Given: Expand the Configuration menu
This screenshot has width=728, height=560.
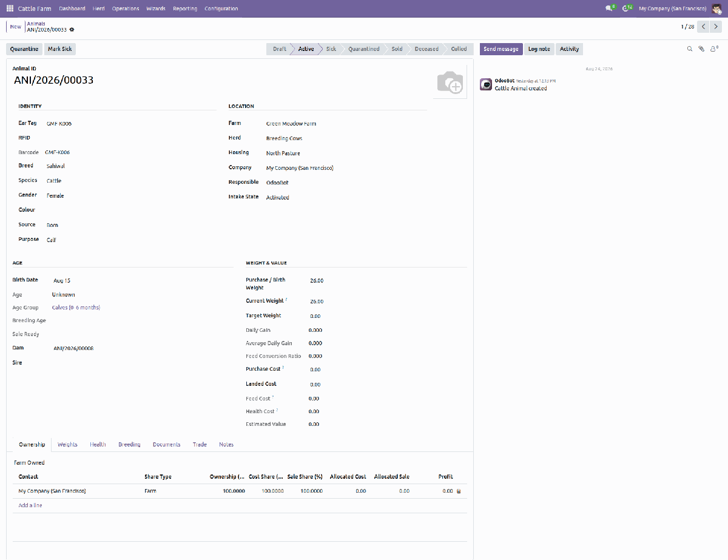Looking at the screenshot, I should click(x=221, y=8).
